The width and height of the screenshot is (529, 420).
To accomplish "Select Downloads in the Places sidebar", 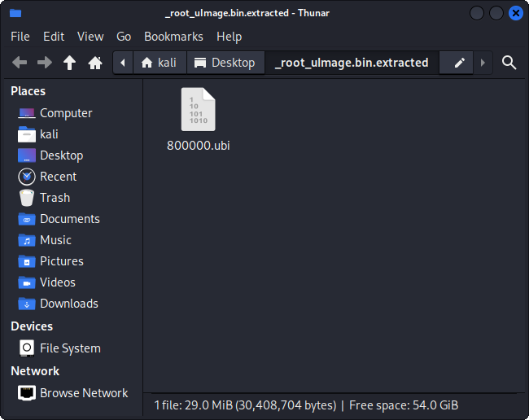I will pyautogui.click(x=68, y=304).
